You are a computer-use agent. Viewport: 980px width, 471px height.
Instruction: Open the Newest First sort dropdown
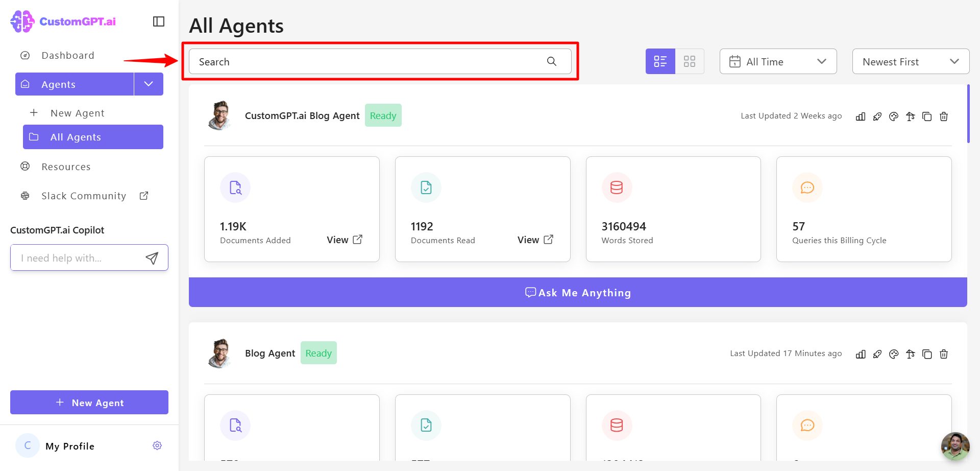(911, 61)
